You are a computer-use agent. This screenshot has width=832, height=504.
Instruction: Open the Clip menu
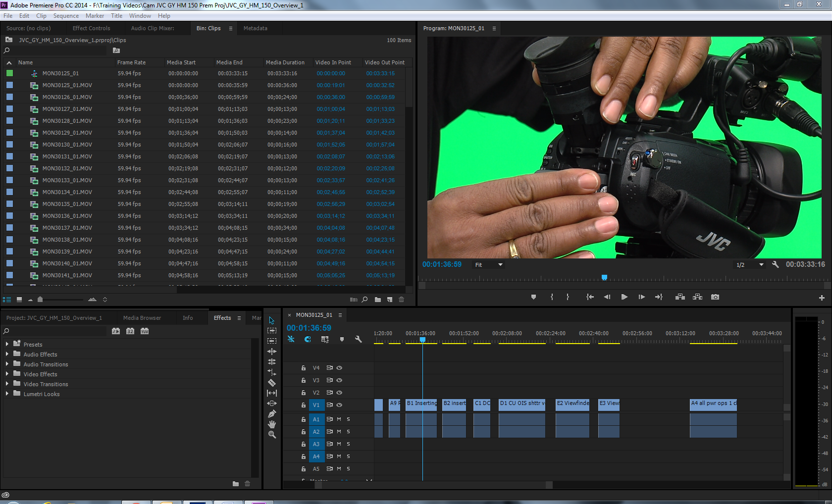click(x=41, y=16)
